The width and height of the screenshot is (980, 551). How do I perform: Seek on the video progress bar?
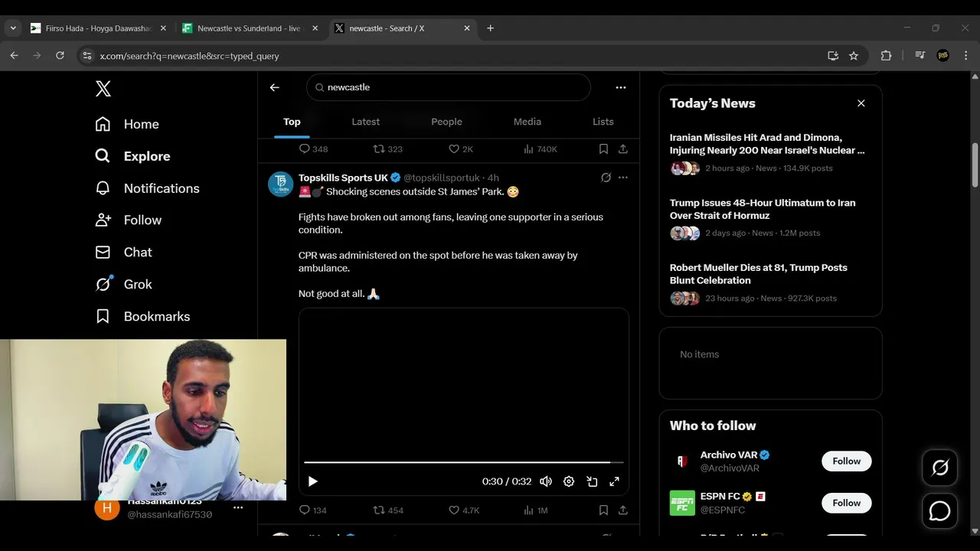[x=464, y=462]
